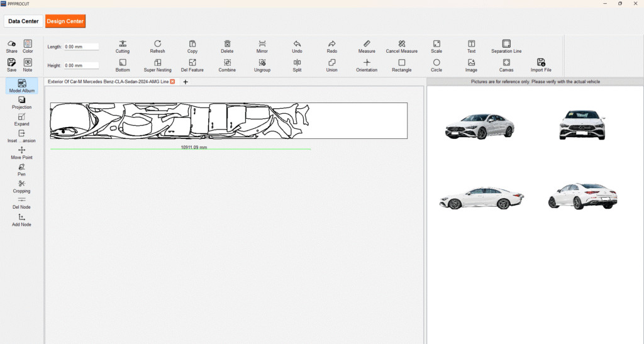Click the Length input field
644x344 pixels.
82,47
